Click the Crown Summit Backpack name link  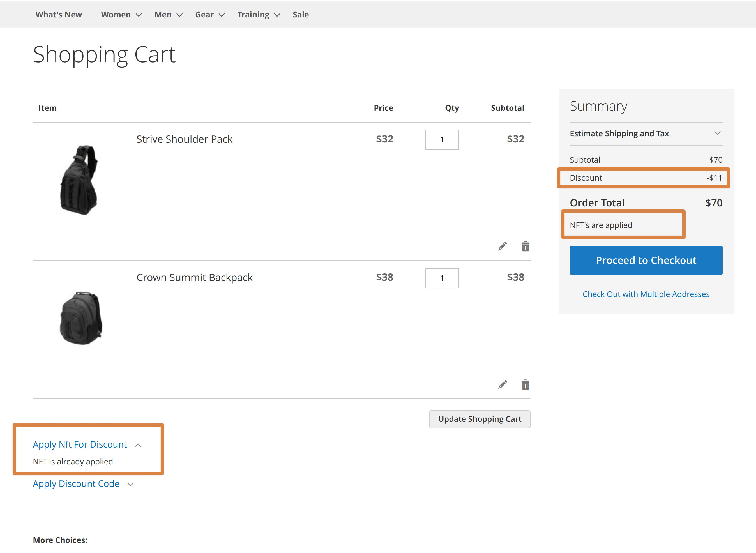tap(194, 277)
